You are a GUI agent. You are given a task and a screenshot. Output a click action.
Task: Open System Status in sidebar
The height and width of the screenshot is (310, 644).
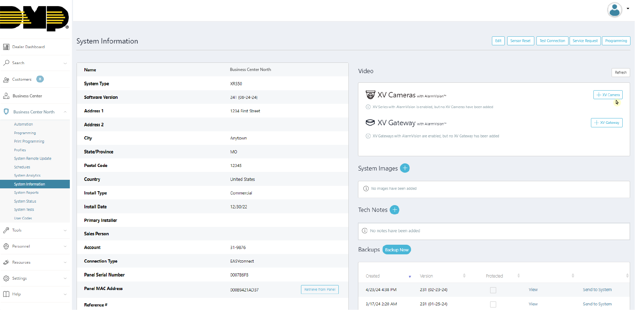click(x=25, y=201)
